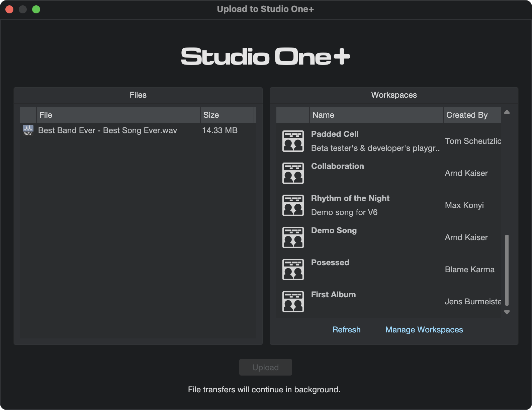Click the Refresh link
532x410 pixels.
(x=347, y=330)
